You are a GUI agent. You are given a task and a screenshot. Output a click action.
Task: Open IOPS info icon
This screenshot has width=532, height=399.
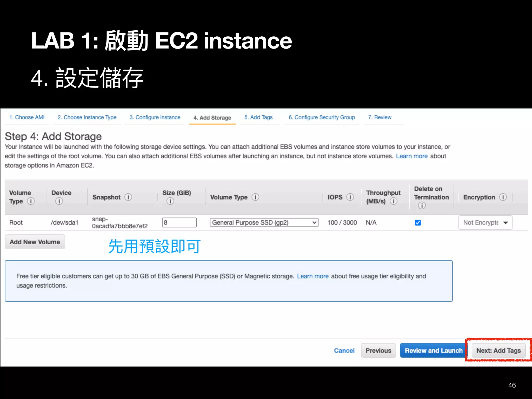coord(350,197)
